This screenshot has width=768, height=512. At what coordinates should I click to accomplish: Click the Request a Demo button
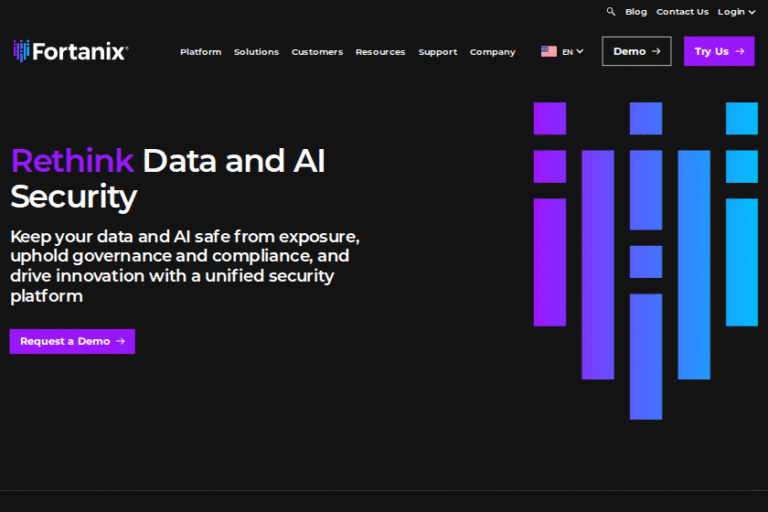[x=72, y=341]
